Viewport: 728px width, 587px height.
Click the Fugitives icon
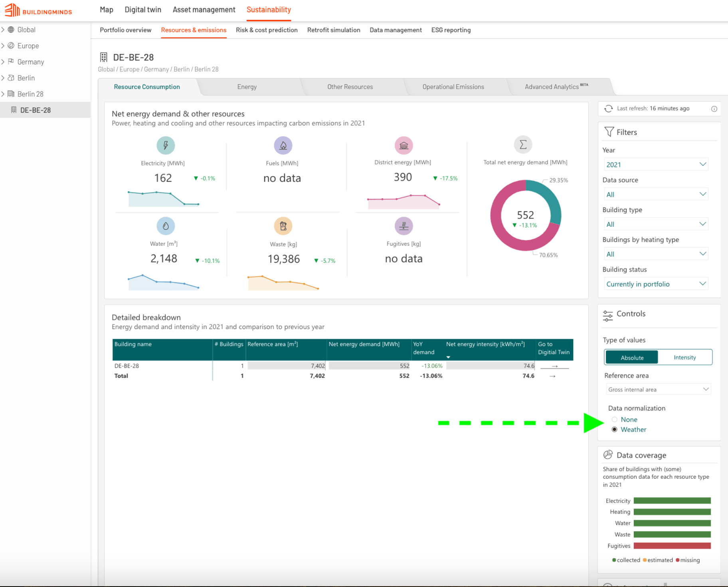(404, 226)
